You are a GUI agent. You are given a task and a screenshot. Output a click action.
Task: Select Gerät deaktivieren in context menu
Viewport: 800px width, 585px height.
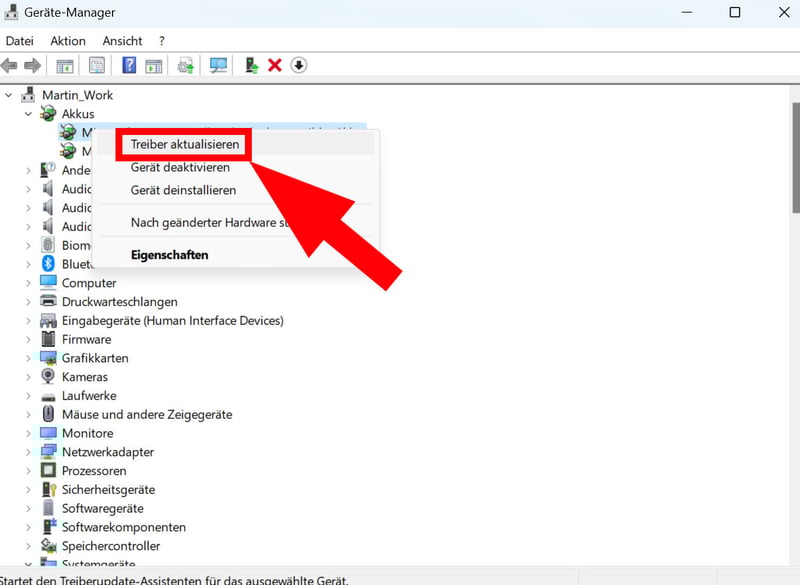click(x=180, y=167)
